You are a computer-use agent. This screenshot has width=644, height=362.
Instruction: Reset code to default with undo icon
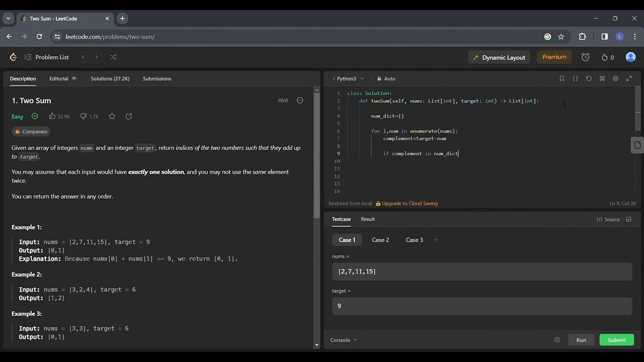(x=589, y=78)
